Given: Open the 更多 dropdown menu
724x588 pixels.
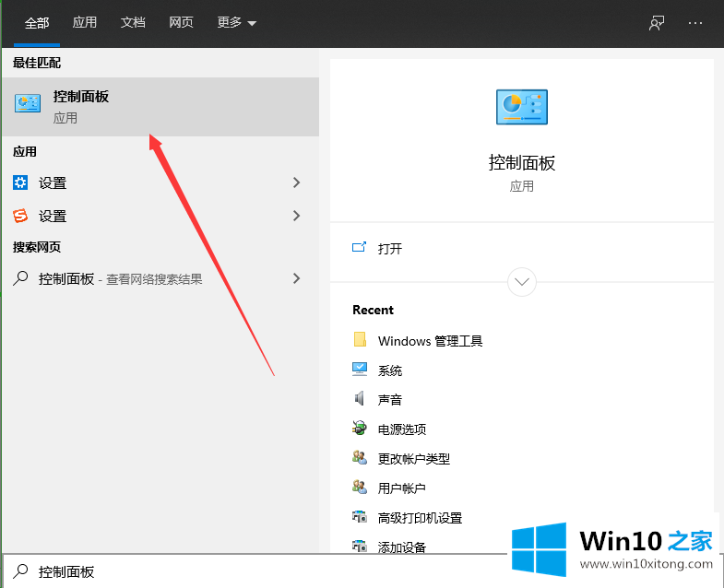Looking at the screenshot, I should coord(236,22).
